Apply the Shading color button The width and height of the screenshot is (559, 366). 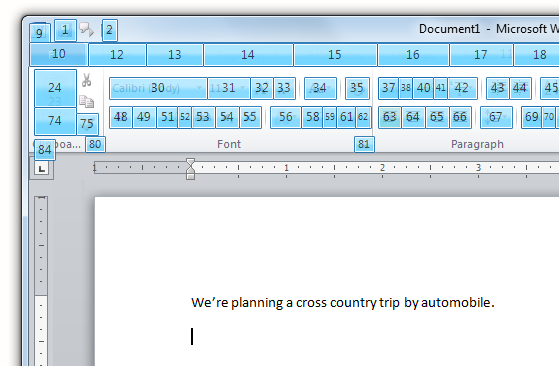point(532,117)
